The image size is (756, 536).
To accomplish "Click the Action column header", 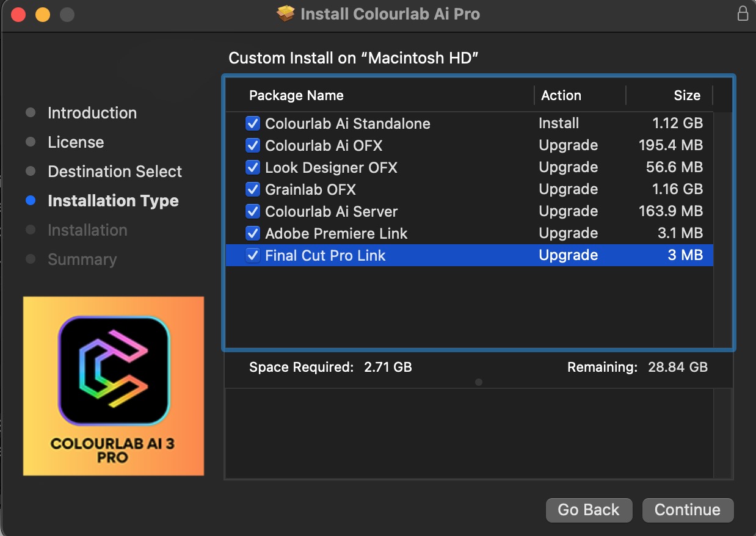I will [x=561, y=95].
